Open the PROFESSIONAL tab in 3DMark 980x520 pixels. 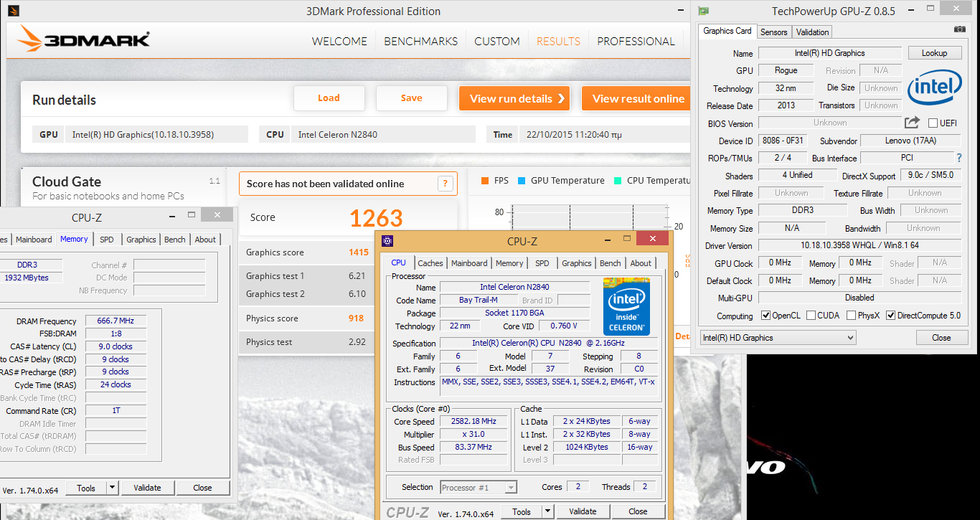coord(636,41)
